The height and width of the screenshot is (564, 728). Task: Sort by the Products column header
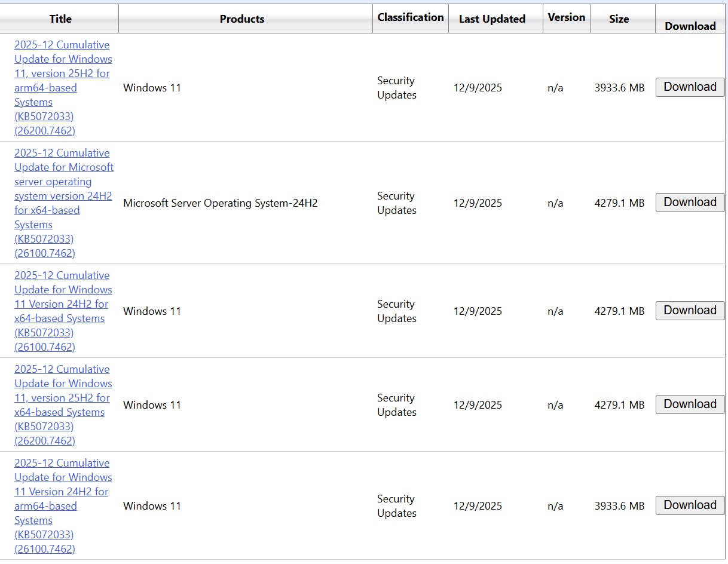[x=242, y=19]
